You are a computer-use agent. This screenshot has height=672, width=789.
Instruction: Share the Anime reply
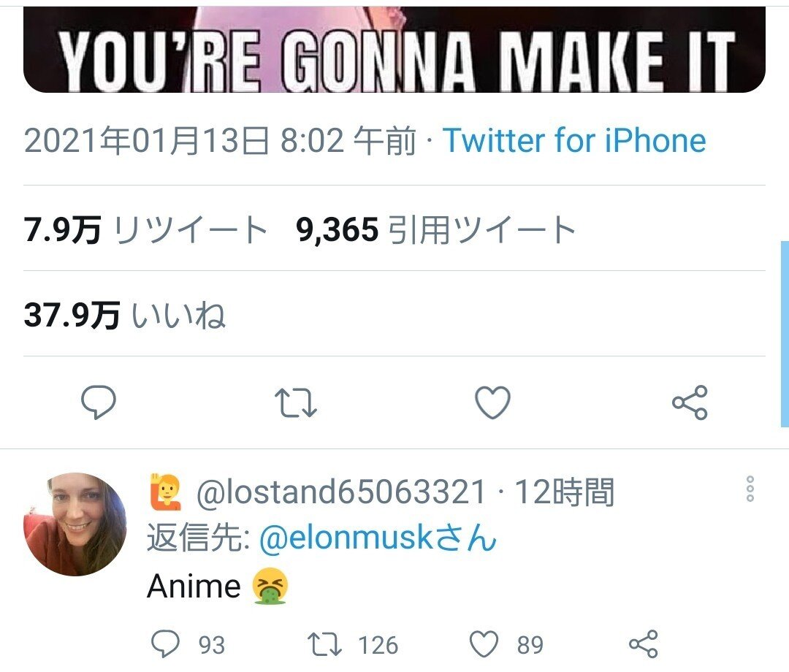point(644,644)
